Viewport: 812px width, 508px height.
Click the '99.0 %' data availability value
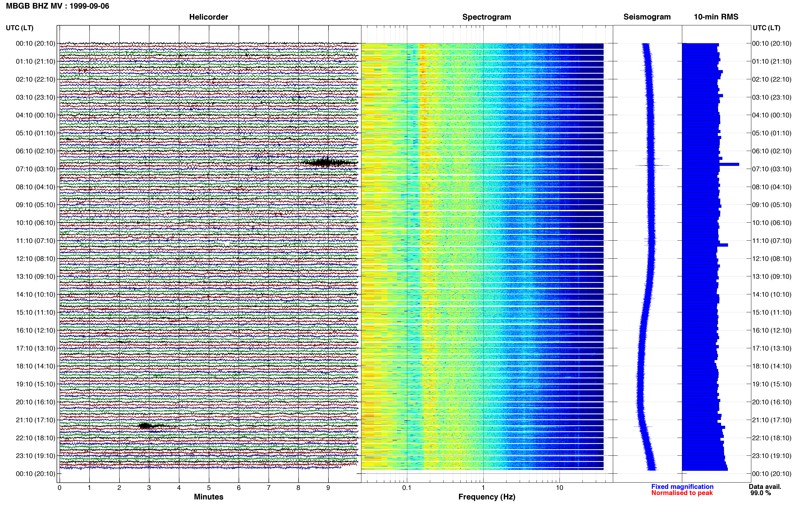761,493
